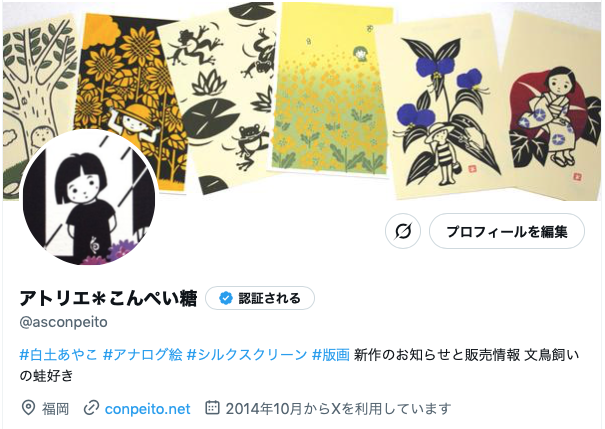Open the #版画 hashtag link
The height and width of the screenshot is (429, 605).
[x=331, y=355]
